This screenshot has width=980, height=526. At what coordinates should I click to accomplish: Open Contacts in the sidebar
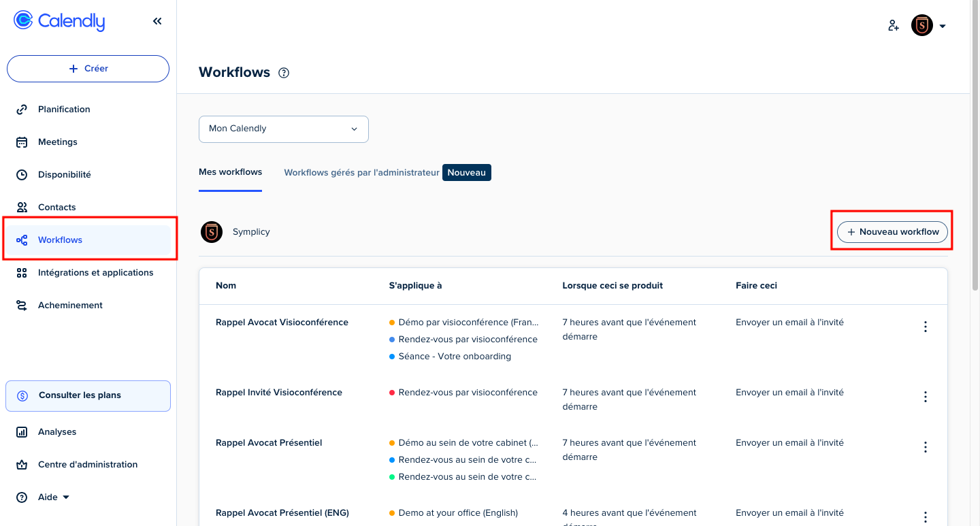coord(56,208)
